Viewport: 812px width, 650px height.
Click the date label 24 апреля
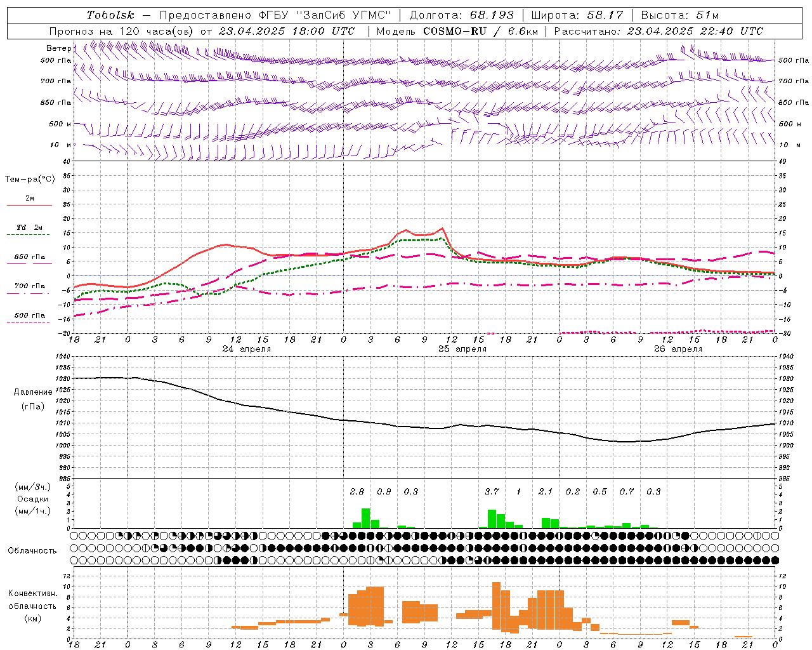point(246,349)
